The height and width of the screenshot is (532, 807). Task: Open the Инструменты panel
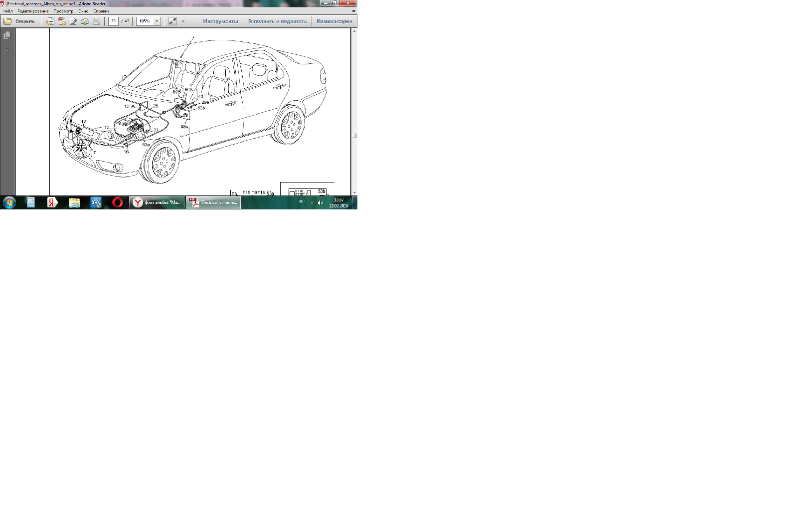[220, 21]
